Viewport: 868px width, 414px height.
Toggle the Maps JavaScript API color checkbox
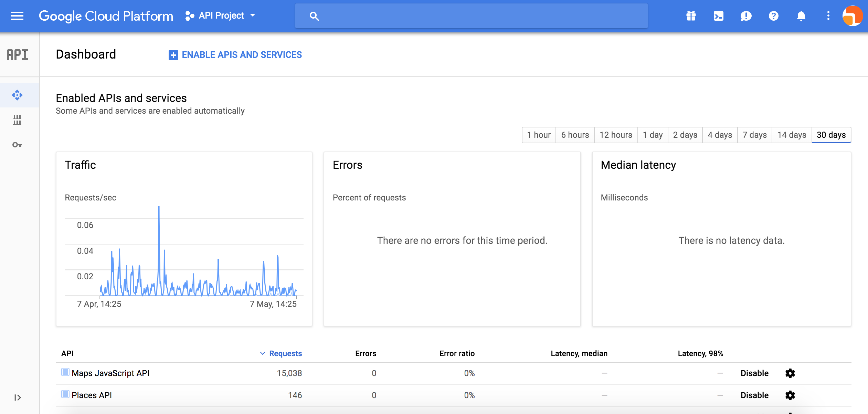(65, 372)
